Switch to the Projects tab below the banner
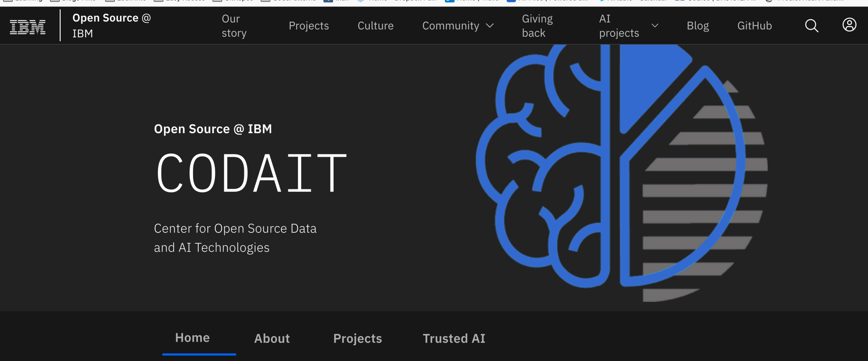The width and height of the screenshot is (868, 361). [358, 338]
